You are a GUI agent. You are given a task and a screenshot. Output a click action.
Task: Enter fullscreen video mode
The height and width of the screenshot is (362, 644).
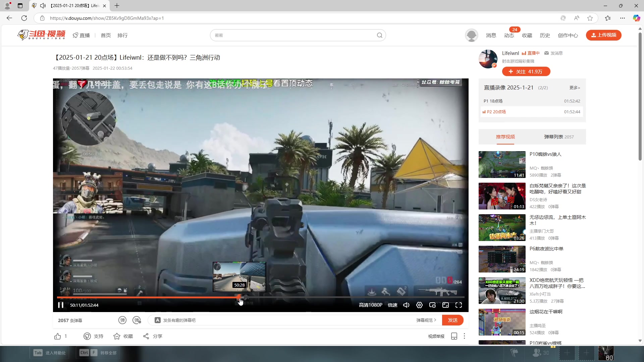[459, 305]
